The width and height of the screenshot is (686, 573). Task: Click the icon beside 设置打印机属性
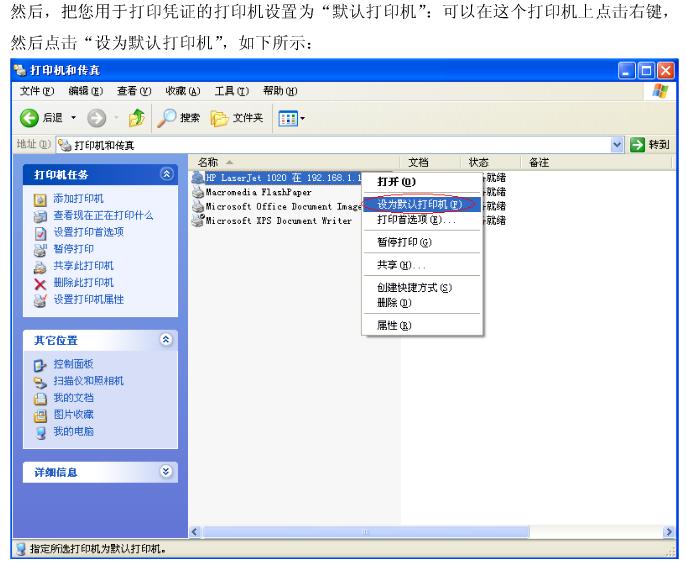(x=40, y=301)
